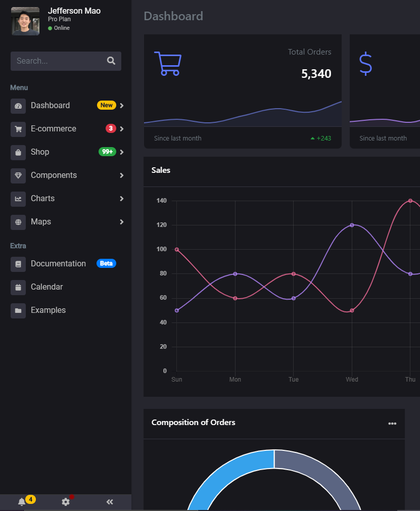The width and height of the screenshot is (420, 511).
Task: Click the Tue axis label in Sales chart
Action: pos(294,380)
